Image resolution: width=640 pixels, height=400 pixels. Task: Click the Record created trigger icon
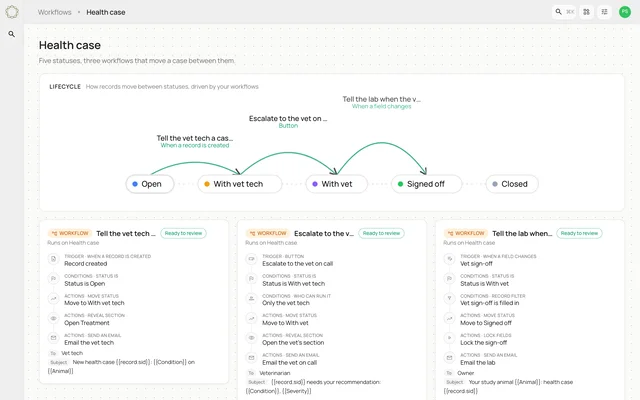53,259
